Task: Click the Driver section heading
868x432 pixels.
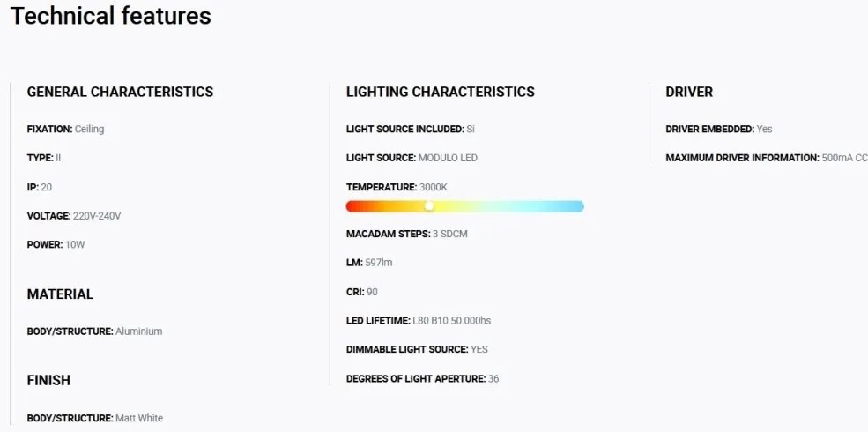Action: [x=689, y=92]
